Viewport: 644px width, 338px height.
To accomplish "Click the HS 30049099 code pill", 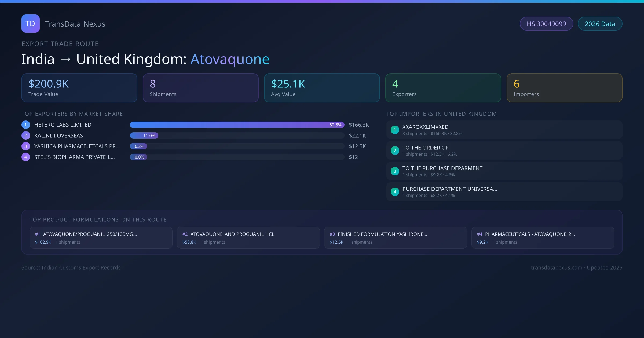I will tap(546, 24).
